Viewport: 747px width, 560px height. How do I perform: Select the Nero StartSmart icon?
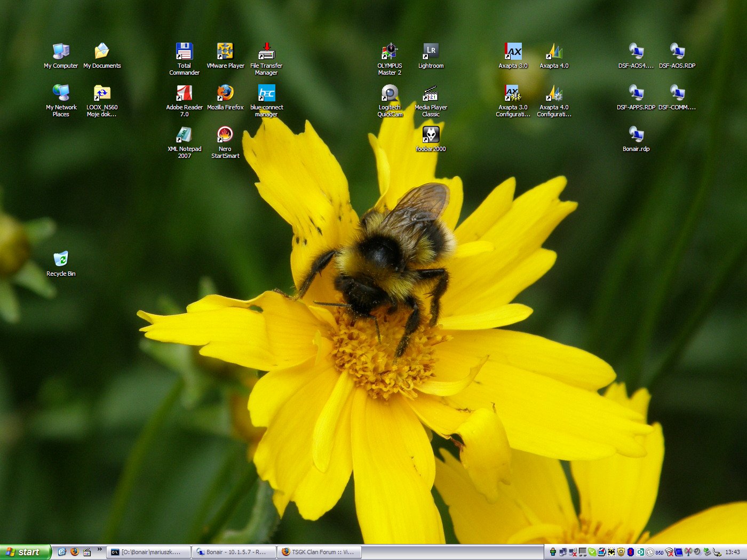pyautogui.click(x=225, y=135)
